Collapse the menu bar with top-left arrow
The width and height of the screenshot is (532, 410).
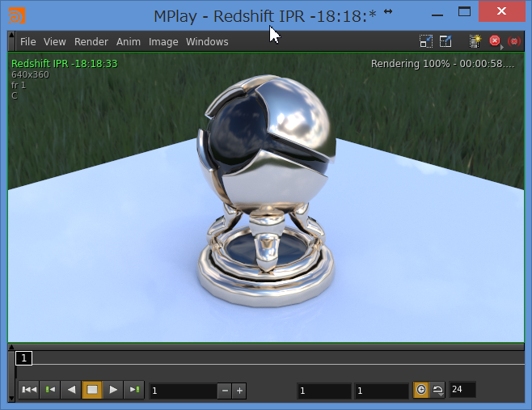[11, 35]
